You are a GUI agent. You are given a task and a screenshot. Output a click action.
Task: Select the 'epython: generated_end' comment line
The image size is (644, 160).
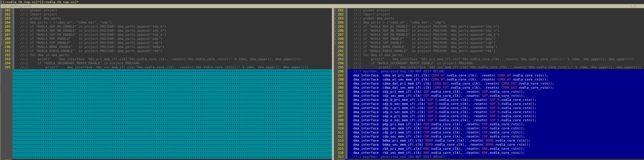pyautogui.click(x=397, y=157)
